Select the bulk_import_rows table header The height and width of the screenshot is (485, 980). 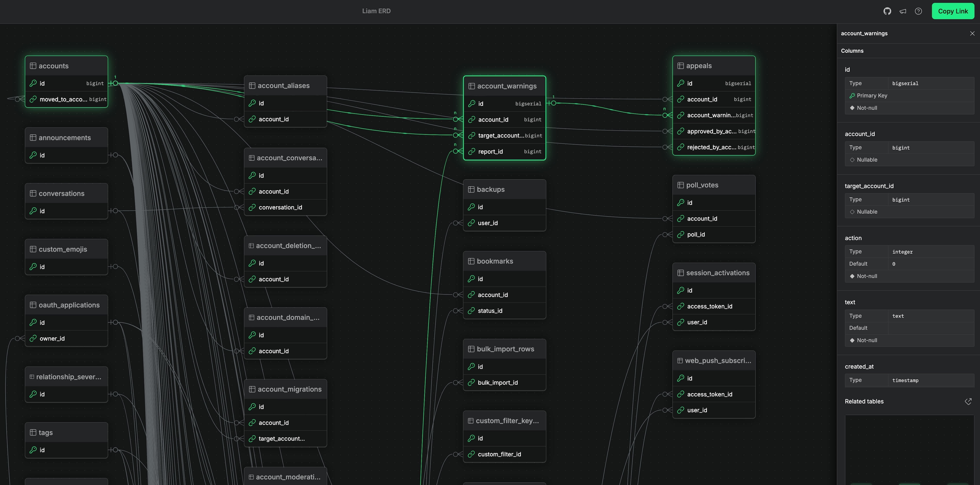pyautogui.click(x=504, y=349)
